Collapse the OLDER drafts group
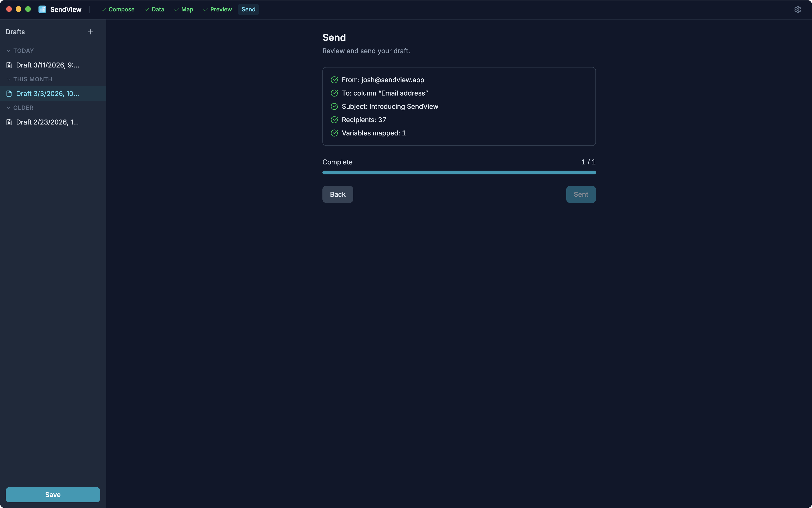 tap(9, 108)
